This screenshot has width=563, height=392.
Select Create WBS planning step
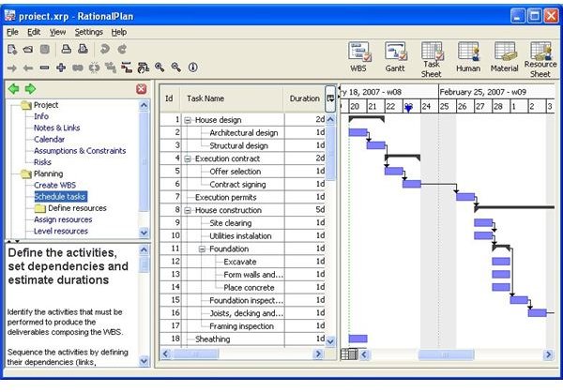[x=54, y=186]
